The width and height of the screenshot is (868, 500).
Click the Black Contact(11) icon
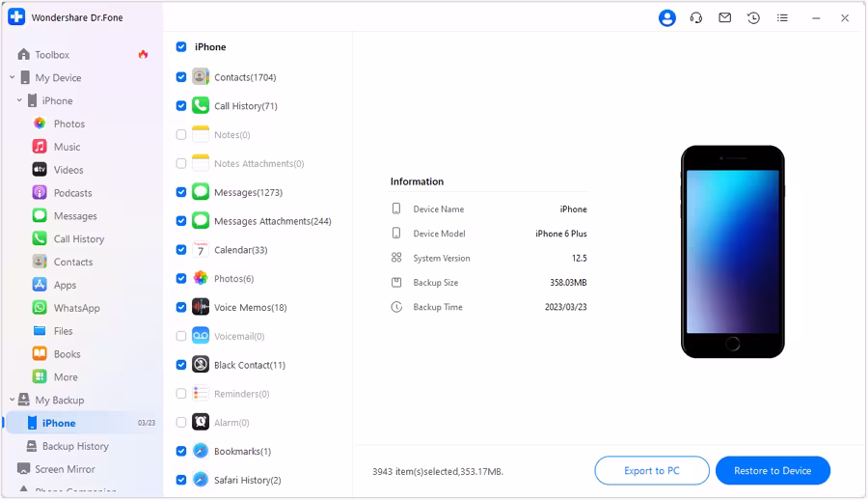[x=201, y=364]
